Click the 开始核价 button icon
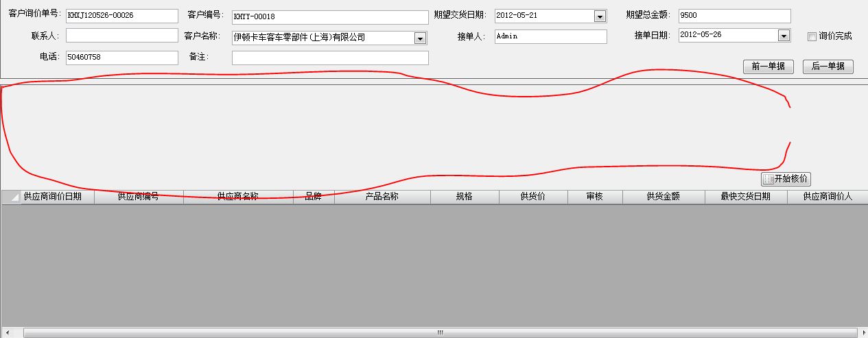868x338 pixels. coord(768,179)
